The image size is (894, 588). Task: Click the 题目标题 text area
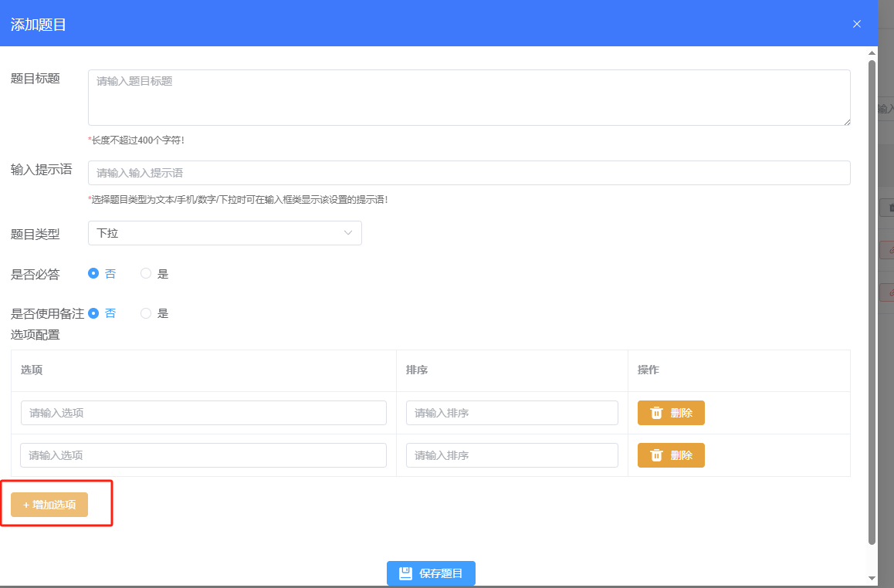point(469,97)
